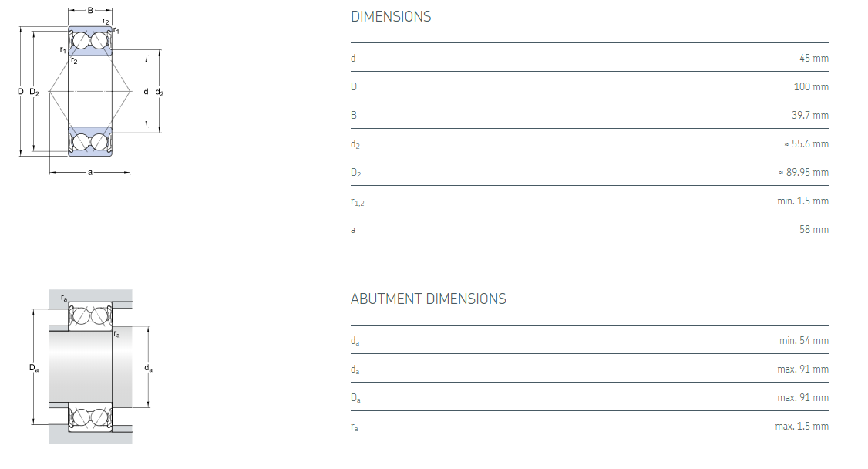Click the DIMENSIONS section heading
The image size is (868, 469).
click(x=391, y=16)
